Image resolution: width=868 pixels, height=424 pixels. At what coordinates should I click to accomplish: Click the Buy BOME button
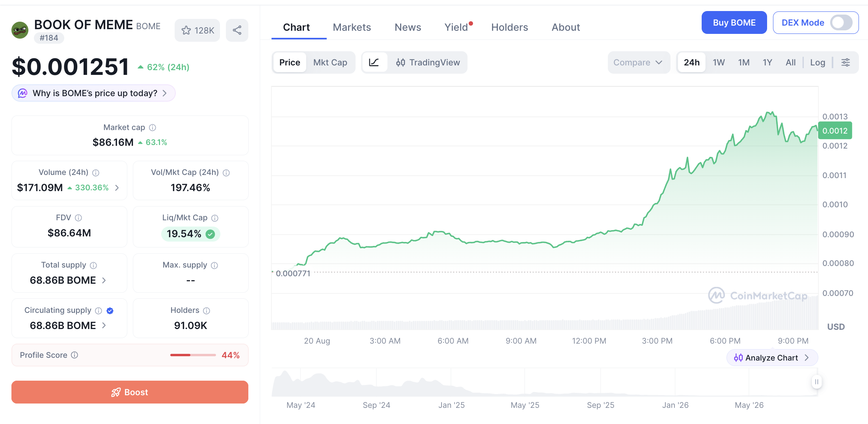pyautogui.click(x=734, y=22)
